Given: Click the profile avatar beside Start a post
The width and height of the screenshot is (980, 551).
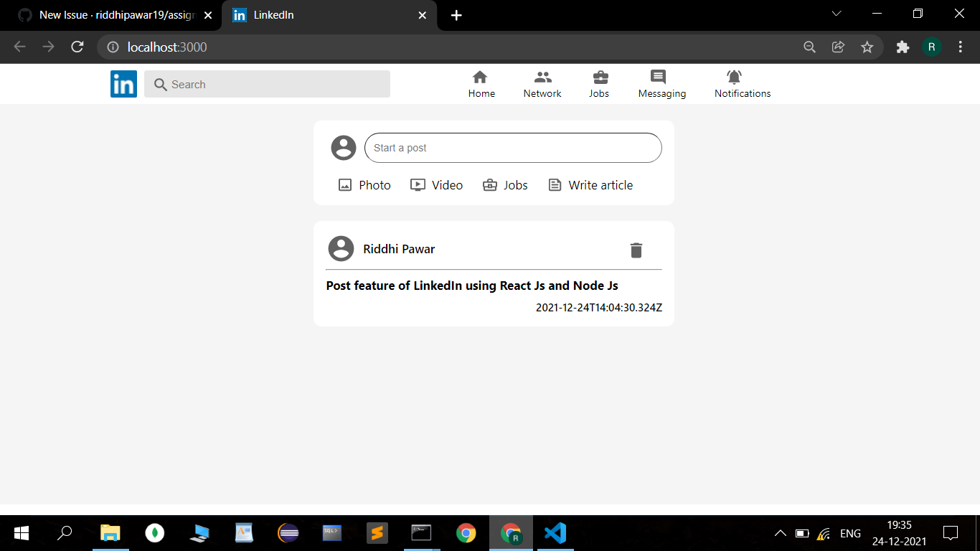Looking at the screenshot, I should coord(343,147).
